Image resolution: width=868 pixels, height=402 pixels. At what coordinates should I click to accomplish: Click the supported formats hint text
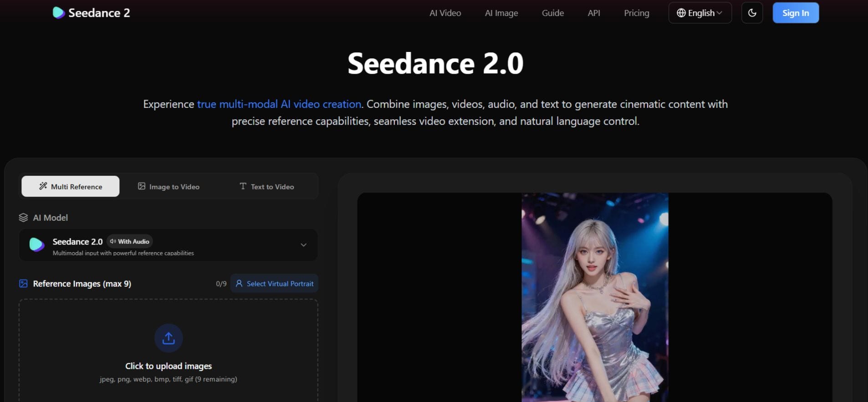click(168, 379)
